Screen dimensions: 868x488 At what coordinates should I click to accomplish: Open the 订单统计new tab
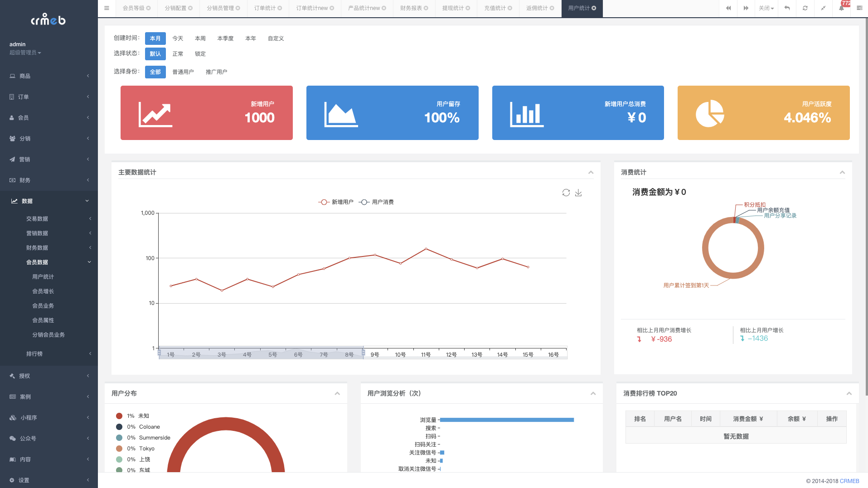311,8
